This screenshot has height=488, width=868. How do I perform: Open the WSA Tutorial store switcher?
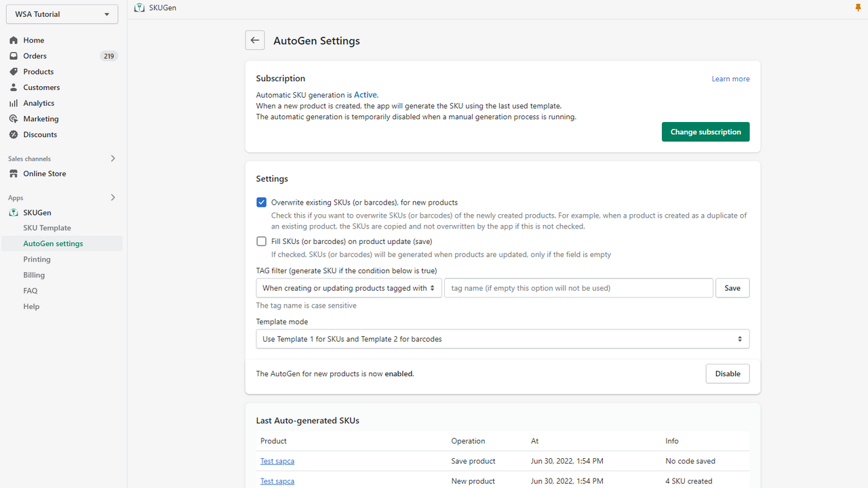tap(62, 14)
